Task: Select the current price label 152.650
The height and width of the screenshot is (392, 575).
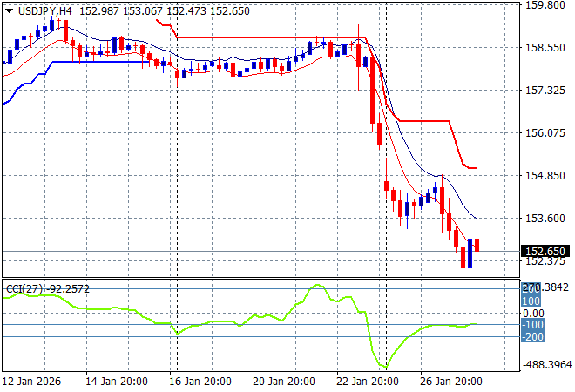Action: 545,252
